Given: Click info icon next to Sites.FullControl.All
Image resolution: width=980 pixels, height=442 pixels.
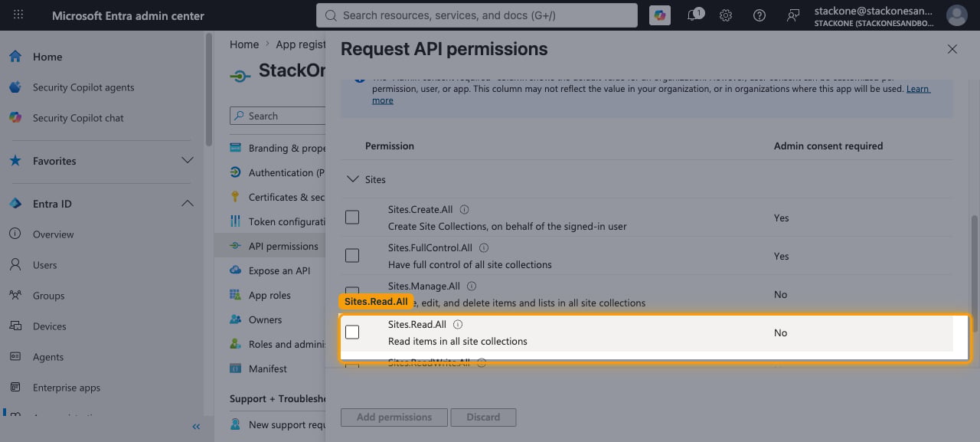Looking at the screenshot, I should click(484, 247).
